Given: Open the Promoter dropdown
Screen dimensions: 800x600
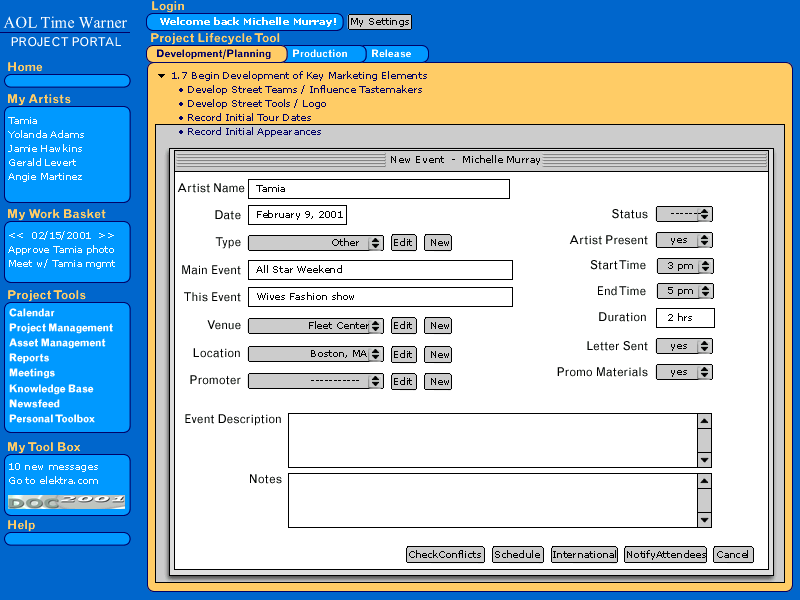Looking at the screenshot, I should pos(316,381).
